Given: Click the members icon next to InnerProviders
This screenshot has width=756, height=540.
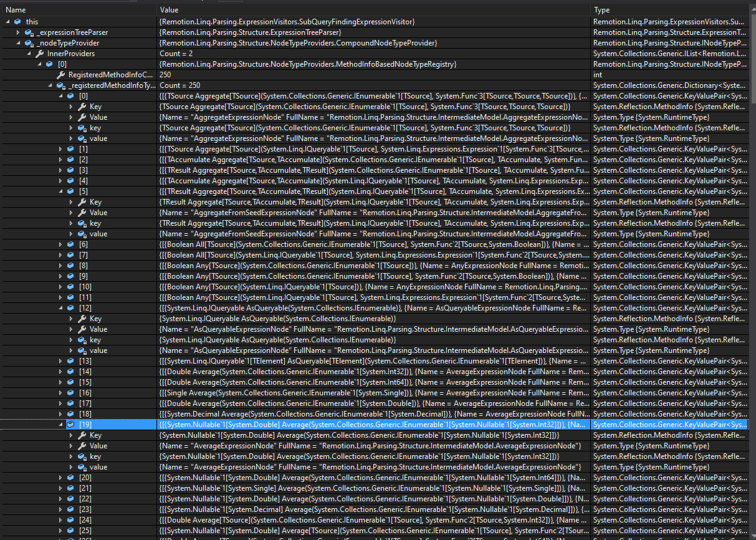Looking at the screenshot, I should point(39,53).
